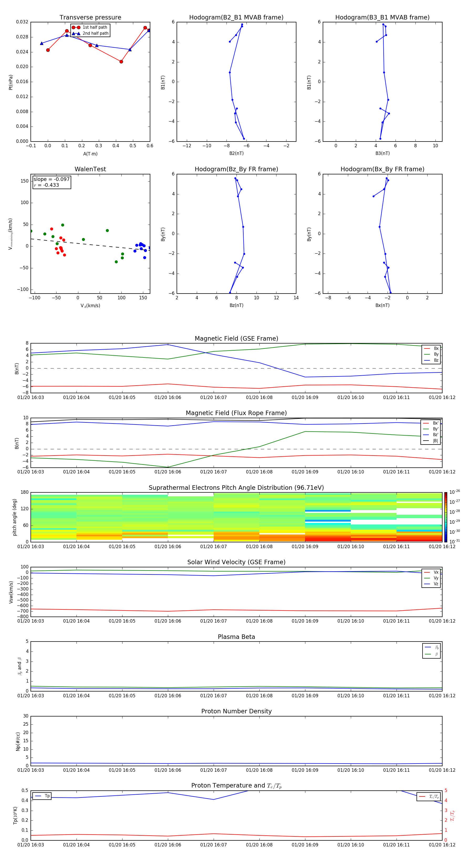Click the first blue triangle of 2nd half path
The width and height of the screenshot is (473, 868).
click(42, 43)
